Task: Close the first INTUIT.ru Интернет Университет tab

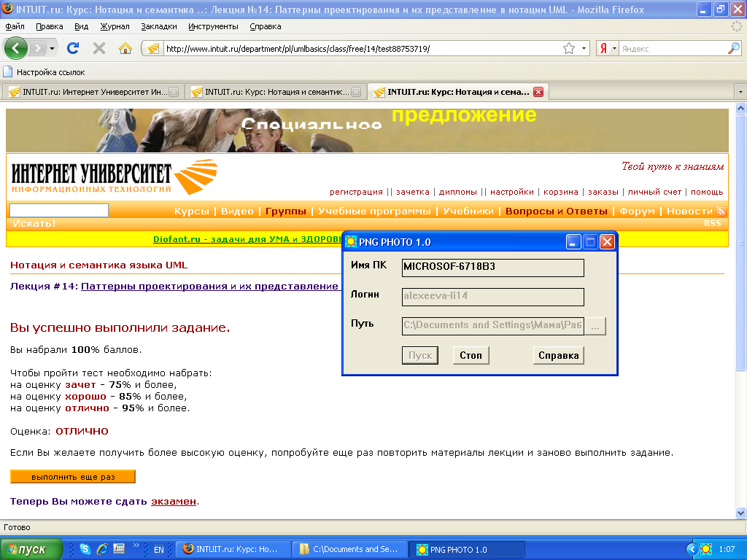Action: coord(174,92)
